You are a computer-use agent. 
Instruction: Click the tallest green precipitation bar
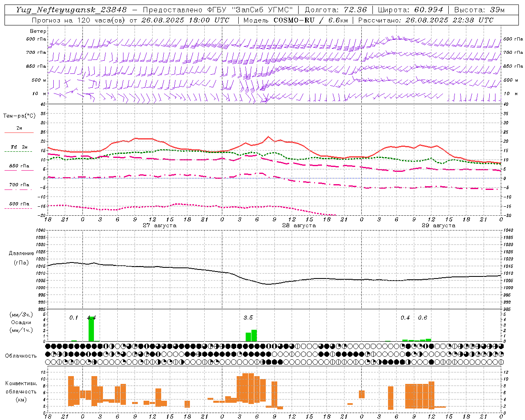click(x=91, y=329)
